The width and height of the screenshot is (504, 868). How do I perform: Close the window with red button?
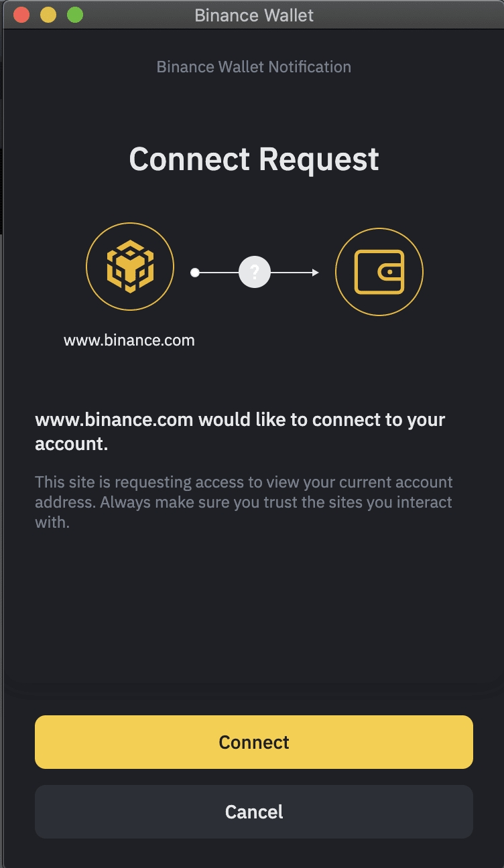[x=21, y=15]
